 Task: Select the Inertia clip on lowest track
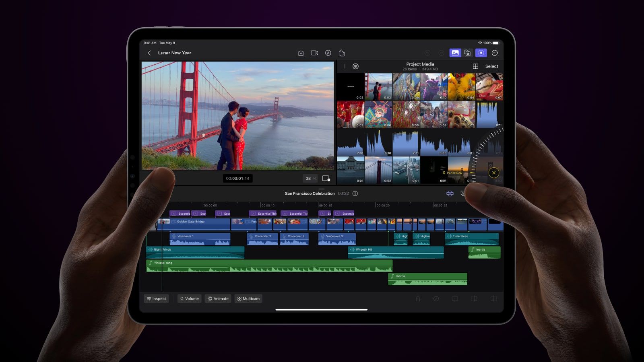point(427,279)
